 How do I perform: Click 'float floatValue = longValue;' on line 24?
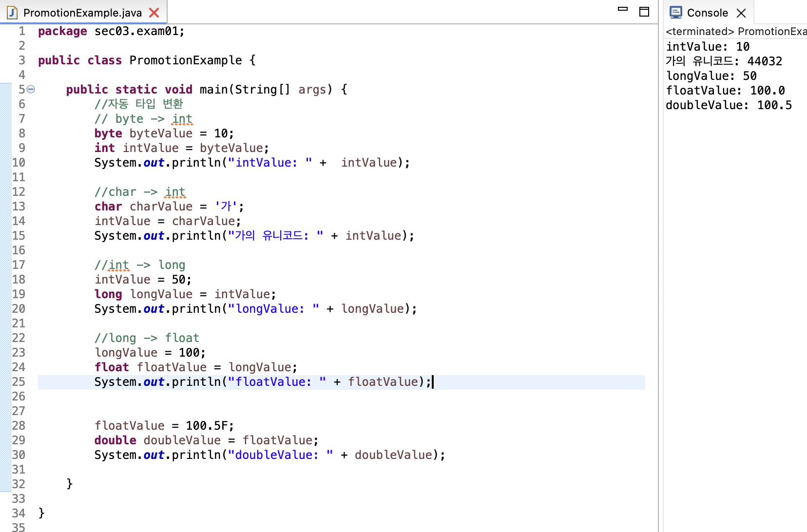pos(196,367)
